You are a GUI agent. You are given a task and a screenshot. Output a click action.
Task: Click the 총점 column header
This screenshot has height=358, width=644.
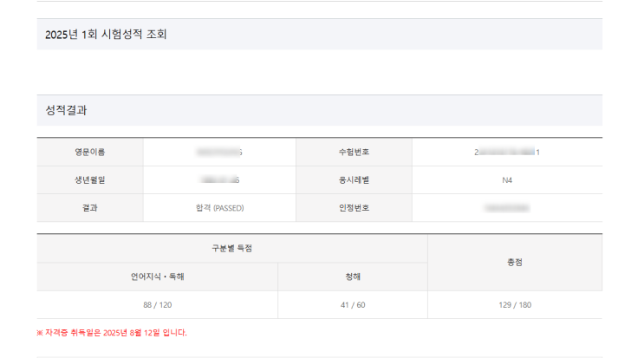pyautogui.click(x=514, y=263)
